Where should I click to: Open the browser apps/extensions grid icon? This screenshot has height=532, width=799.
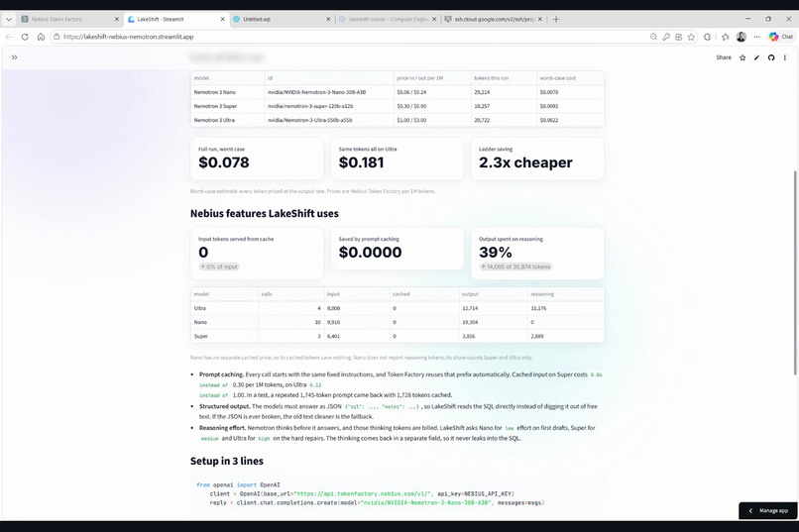pos(679,37)
